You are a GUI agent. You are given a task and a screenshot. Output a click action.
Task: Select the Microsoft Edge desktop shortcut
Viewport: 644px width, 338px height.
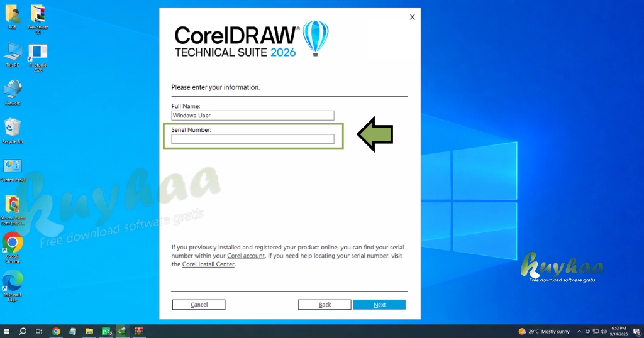[13, 286]
